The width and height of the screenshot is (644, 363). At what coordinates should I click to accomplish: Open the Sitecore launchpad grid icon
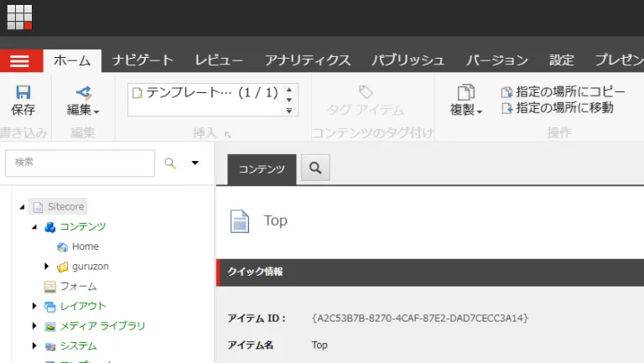click(18, 17)
